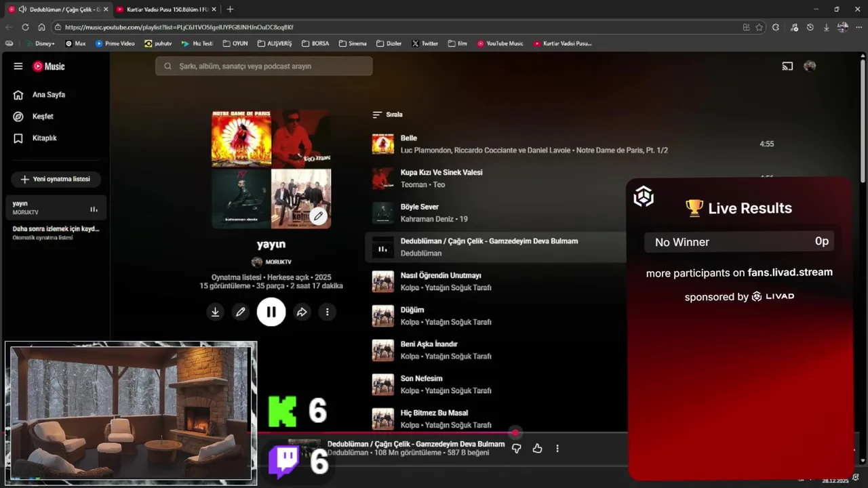Expand the OYUN bookmarks folder

235,43
